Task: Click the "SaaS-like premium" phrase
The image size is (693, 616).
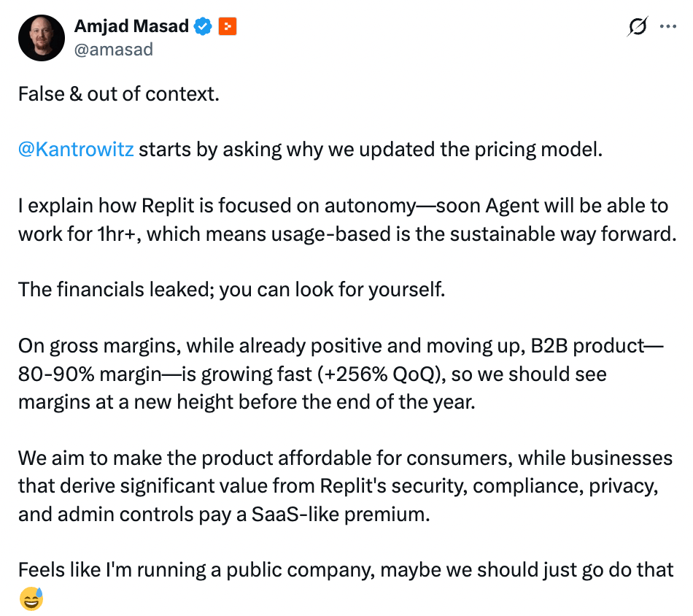Action: point(341,515)
